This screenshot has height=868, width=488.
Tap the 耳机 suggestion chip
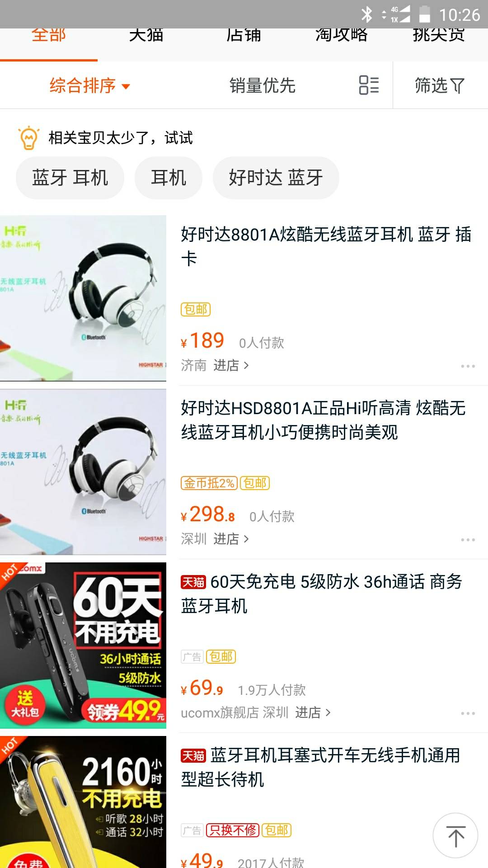pos(169,178)
